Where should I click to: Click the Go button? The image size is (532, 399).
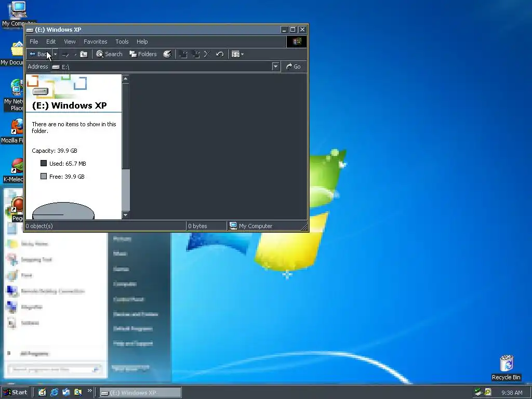tap(294, 66)
